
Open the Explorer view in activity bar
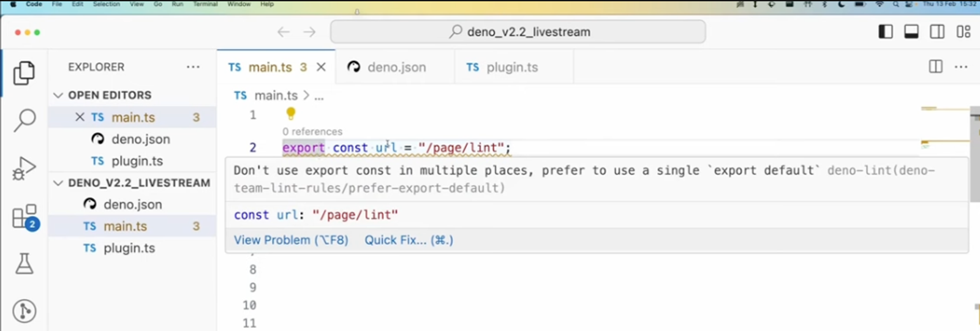24,73
